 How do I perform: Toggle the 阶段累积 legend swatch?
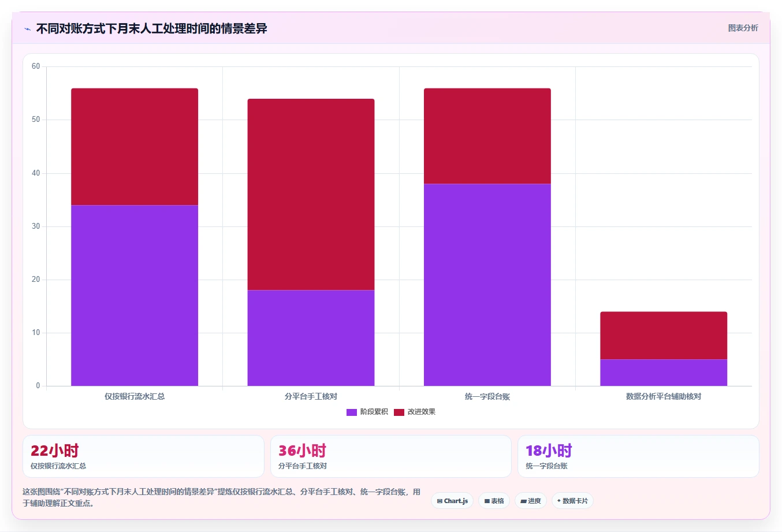click(351, 412)
